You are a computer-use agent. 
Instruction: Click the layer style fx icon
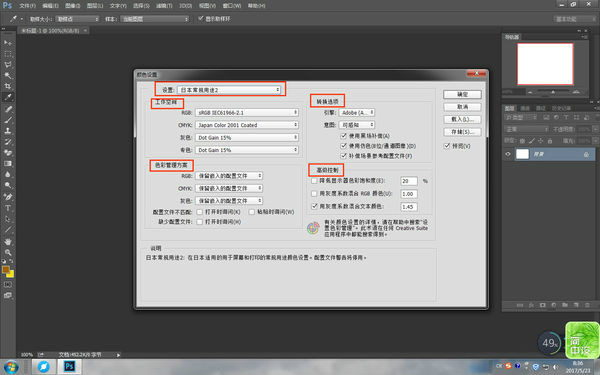click(531, 305)
